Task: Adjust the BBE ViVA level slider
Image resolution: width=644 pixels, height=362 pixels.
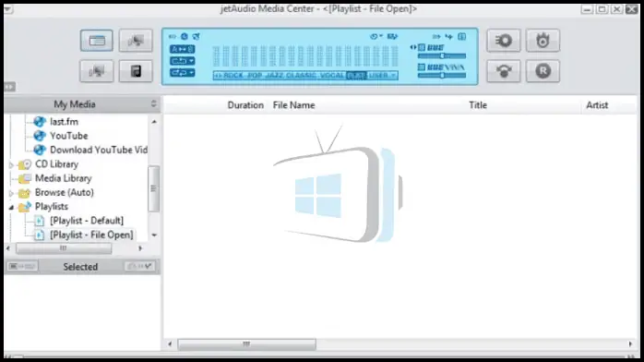Action: (x=442, y=76)
